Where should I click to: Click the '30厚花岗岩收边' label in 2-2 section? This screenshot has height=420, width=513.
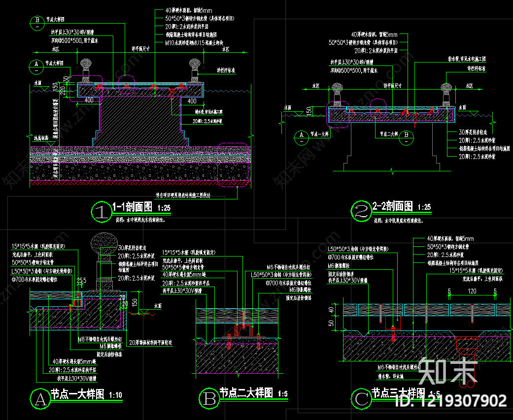(473, 132)
